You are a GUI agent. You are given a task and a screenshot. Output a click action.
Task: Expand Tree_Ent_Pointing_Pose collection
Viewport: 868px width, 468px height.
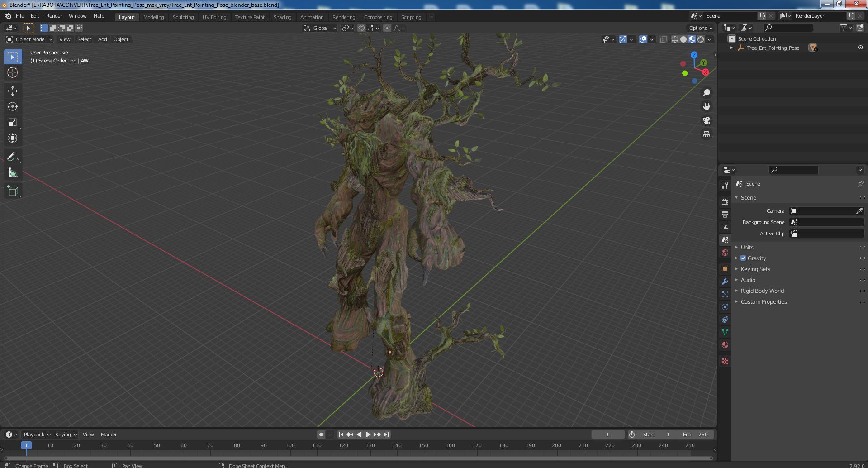pos(731,48)
